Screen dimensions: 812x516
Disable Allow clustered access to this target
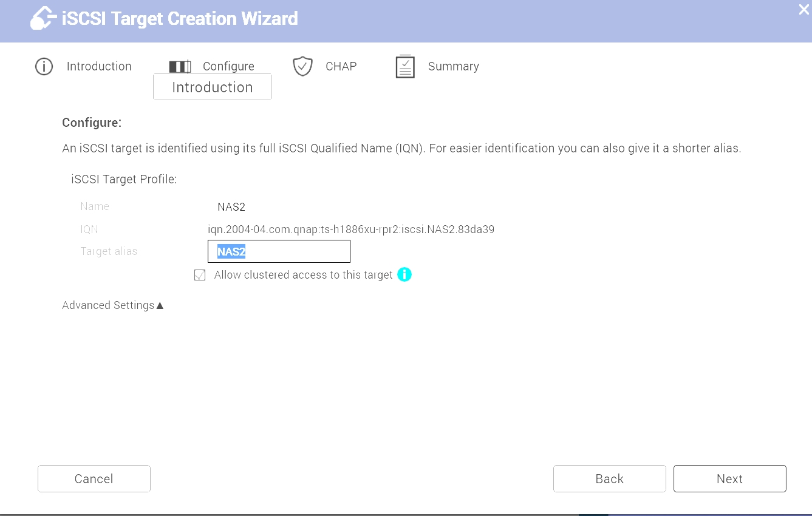(x=200, y=275)
